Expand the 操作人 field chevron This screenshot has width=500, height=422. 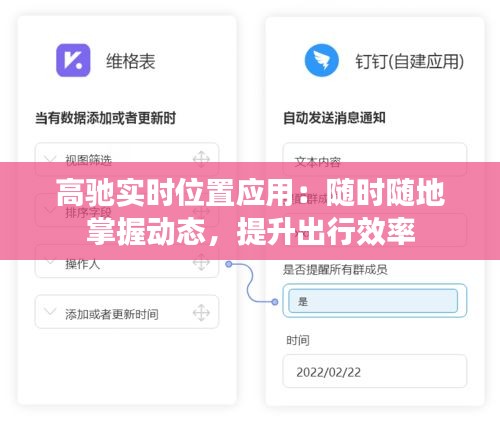(x=50, y=262)
